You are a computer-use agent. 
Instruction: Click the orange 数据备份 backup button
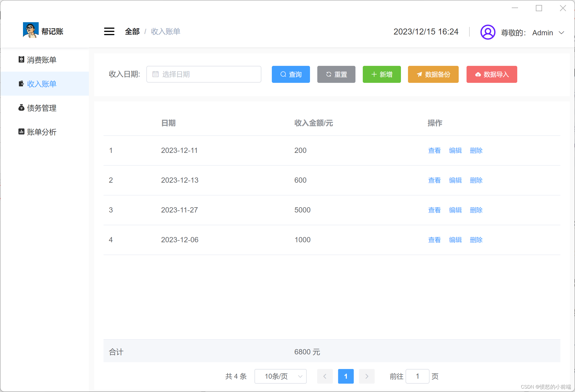coord(433,74)
